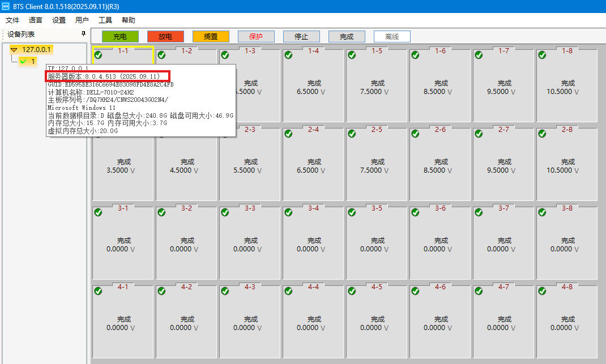
Task: Click BTS Client app icon in title bar
Action: pos(6,6)
